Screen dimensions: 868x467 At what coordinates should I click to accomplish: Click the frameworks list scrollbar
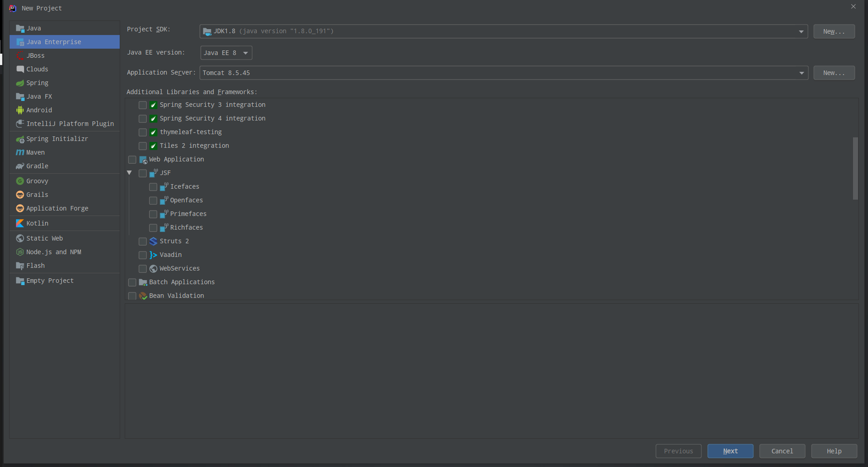[855, 168]
